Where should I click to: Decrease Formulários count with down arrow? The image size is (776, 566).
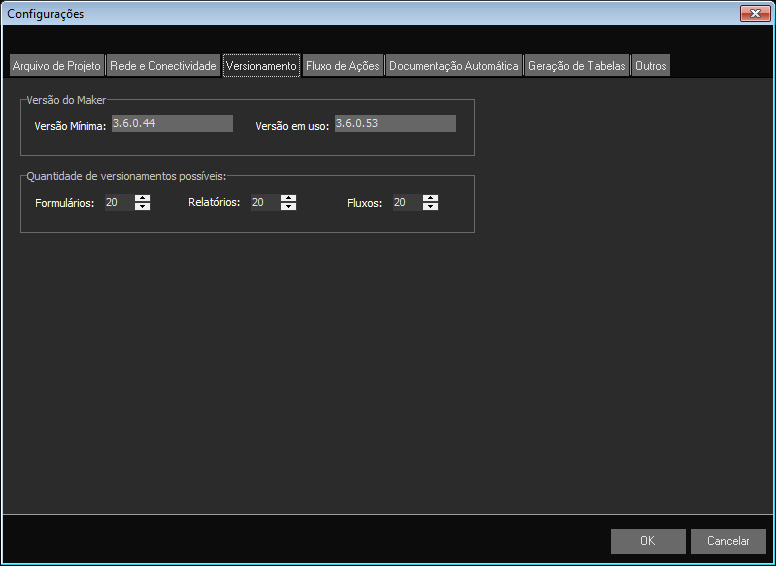pos(143,207)
